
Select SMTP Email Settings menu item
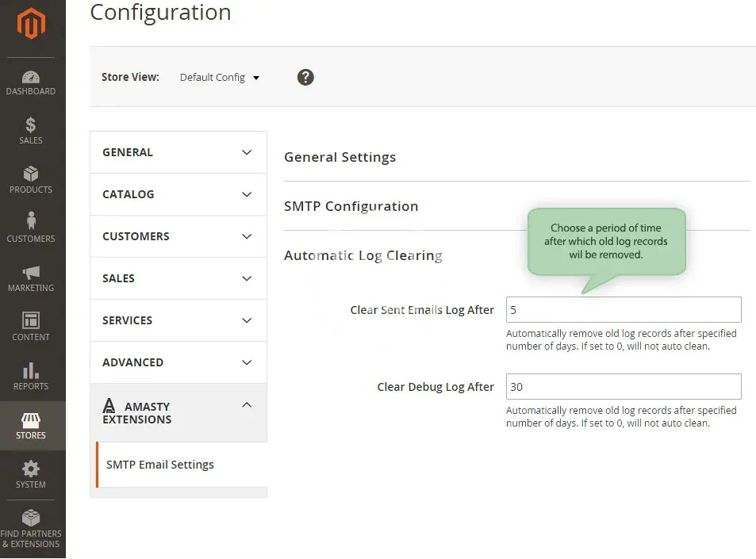click(160, 465)
